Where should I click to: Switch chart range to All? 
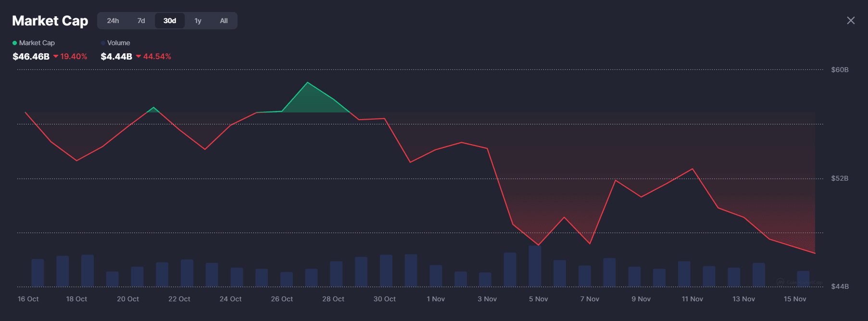pyautogui.click(x=224, y=21)
